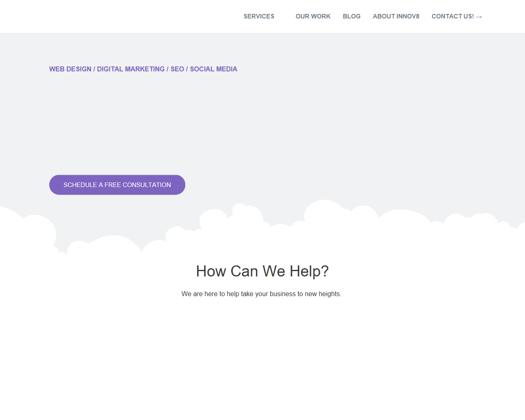Go to the Our Work page

click(313, 16)
